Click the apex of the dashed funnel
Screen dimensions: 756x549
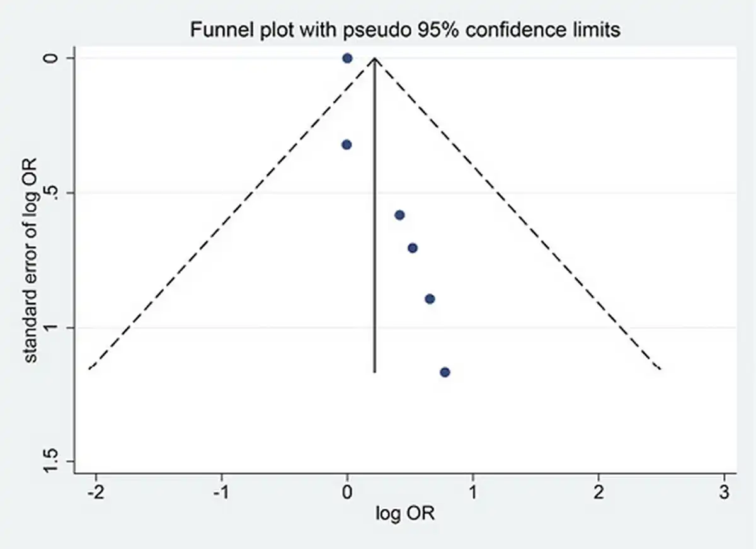(375, 59)
